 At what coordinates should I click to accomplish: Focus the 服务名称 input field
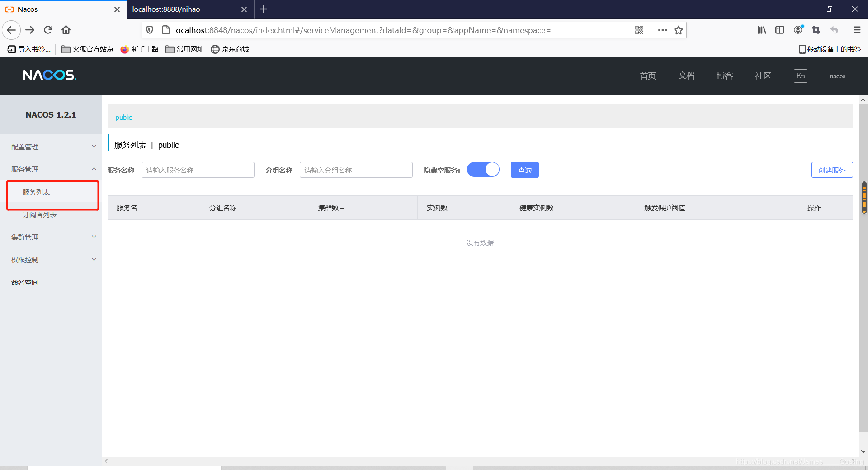tap(198, 170)
